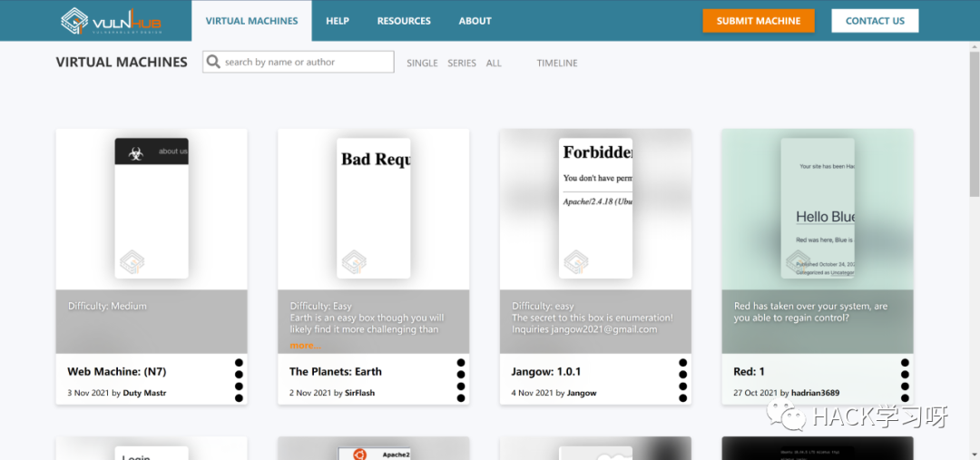980x460 pixels.
Task: Click the dots menu on The Planets: Earth card
Action: (x=461, y=380)
